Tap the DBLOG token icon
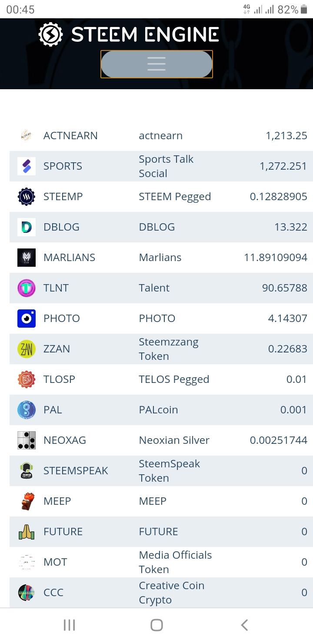 pos(27,227)
